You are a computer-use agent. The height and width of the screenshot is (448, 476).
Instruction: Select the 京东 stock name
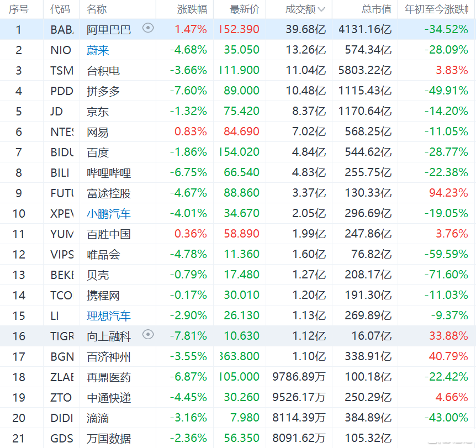98,112
